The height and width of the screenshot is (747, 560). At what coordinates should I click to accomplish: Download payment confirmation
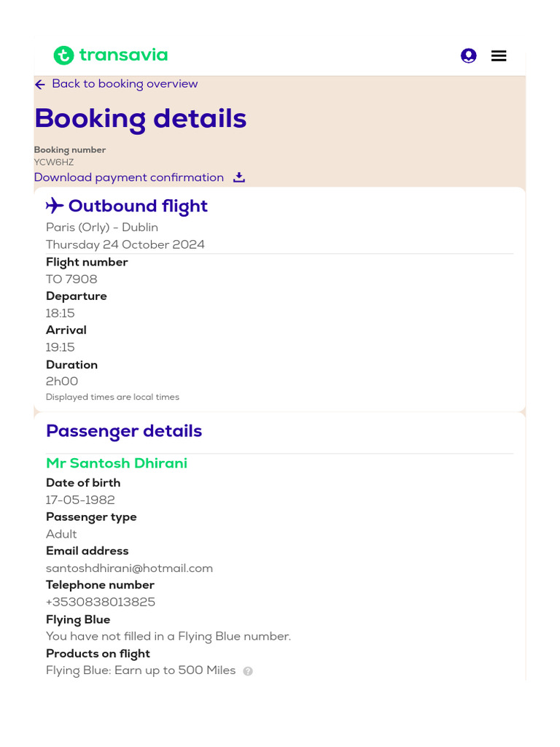tap(129, 177)
